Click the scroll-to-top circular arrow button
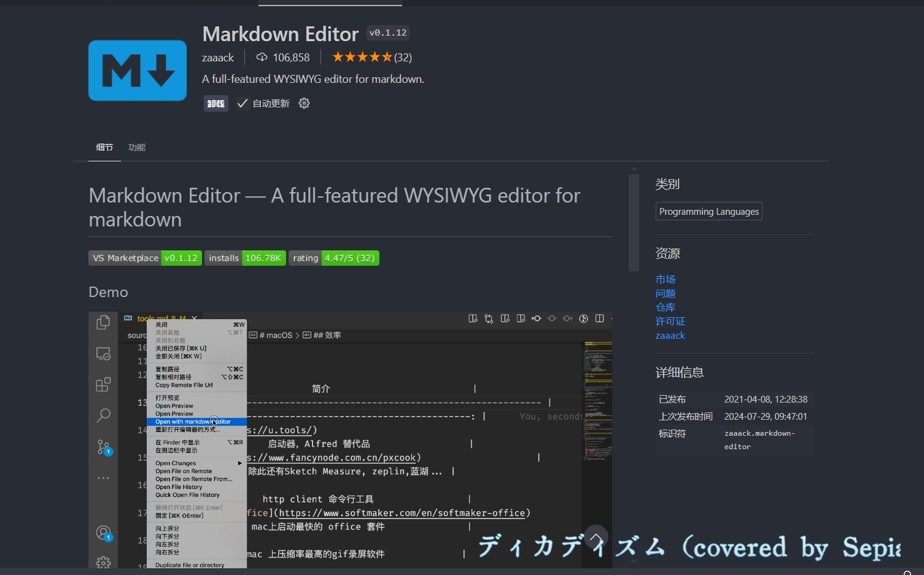This screenshot has width=924, height=575. click(596, 537)
